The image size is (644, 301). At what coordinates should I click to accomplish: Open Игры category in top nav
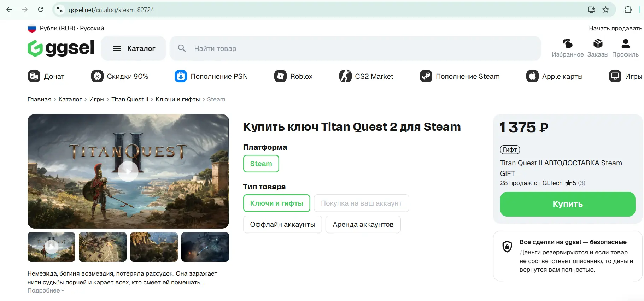[626, 76]
